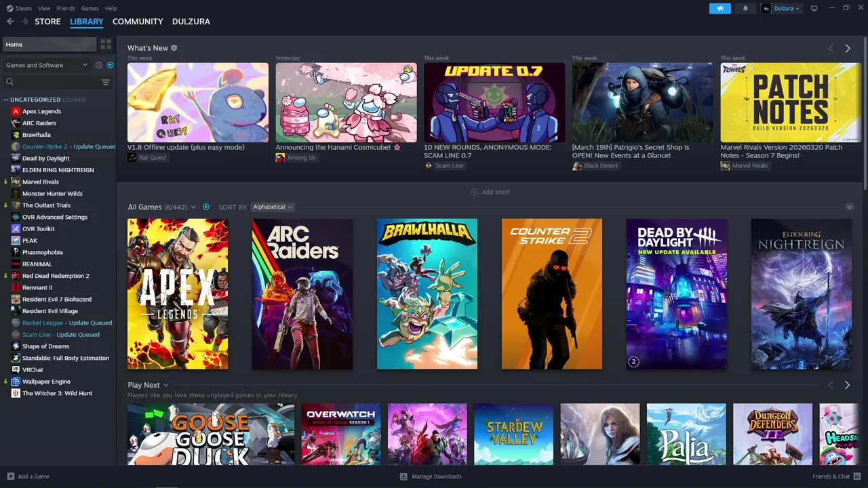This screenshot has width=868, height=488.
Task: Select Standable: Full Body Estimation
Action: [x=65, y=358]
